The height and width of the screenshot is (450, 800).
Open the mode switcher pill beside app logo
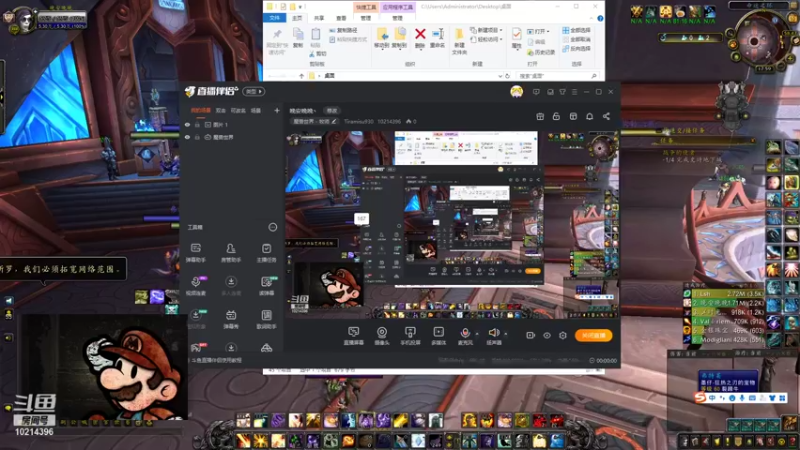pyautogui.click(x=254, y=91)
